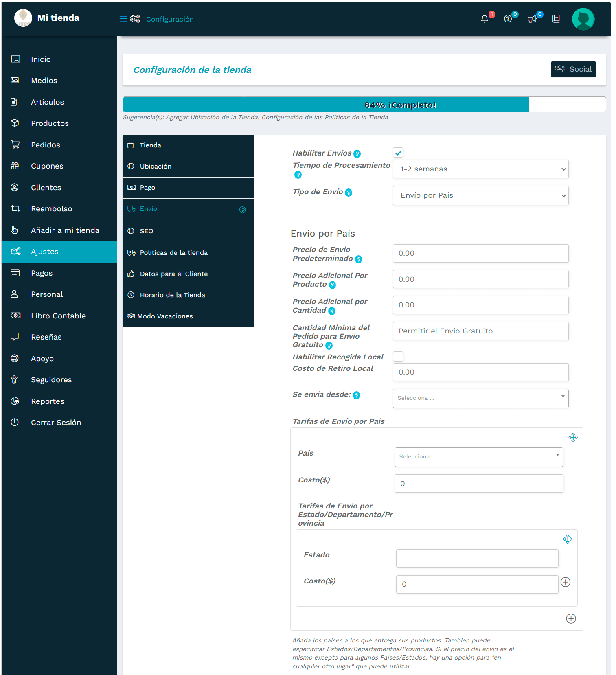The image size is (616, 675).
Task: Click help icon next to Habilitar Envíos
Action: [357, 153]
